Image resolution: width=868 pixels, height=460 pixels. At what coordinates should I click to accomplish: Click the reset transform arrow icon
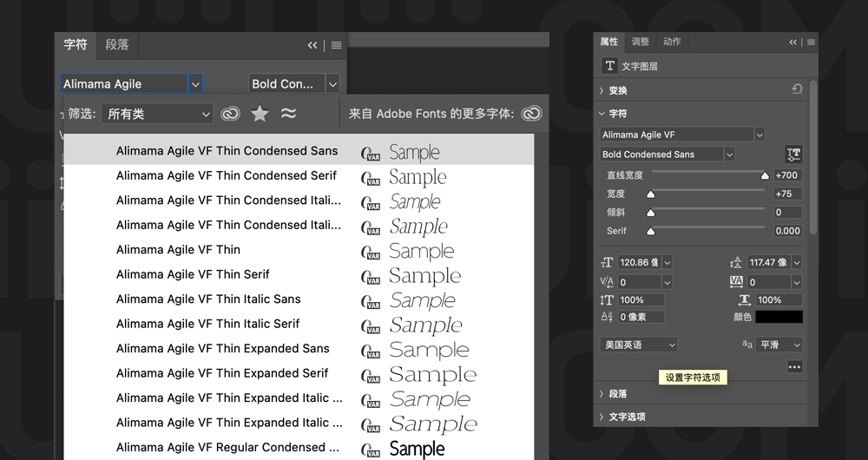pos(797,89)
